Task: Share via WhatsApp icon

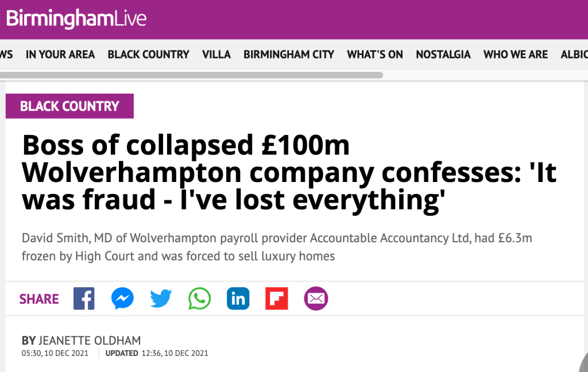Action: (x=199, y=299)
